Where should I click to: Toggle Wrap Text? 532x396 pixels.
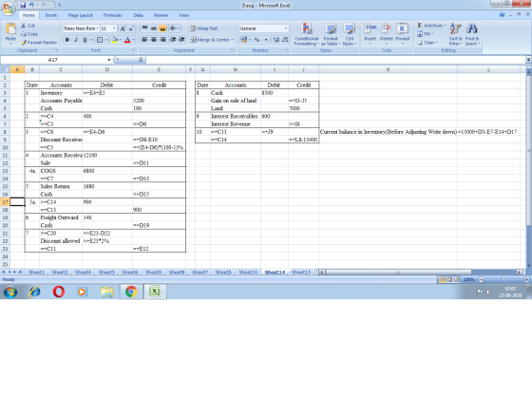coord(204,28)
